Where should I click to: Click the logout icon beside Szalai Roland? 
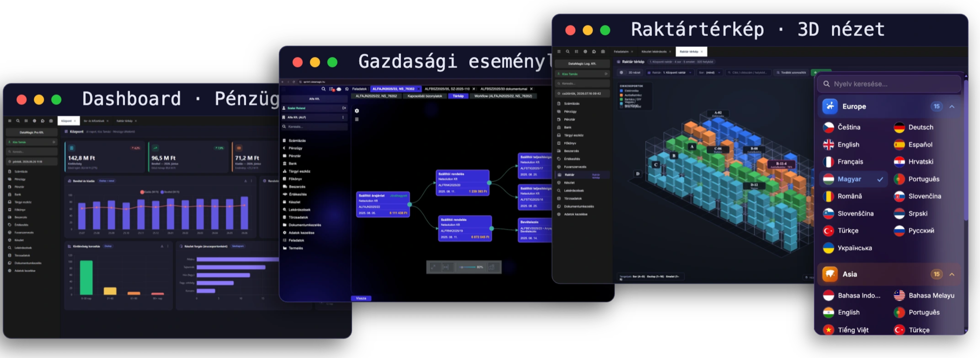click(x=344, y=108)
